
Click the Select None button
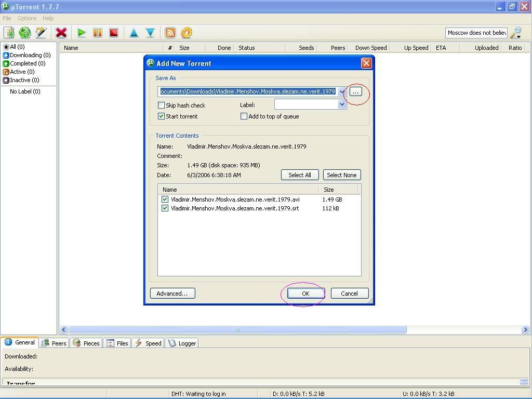[x=341, y=175]
